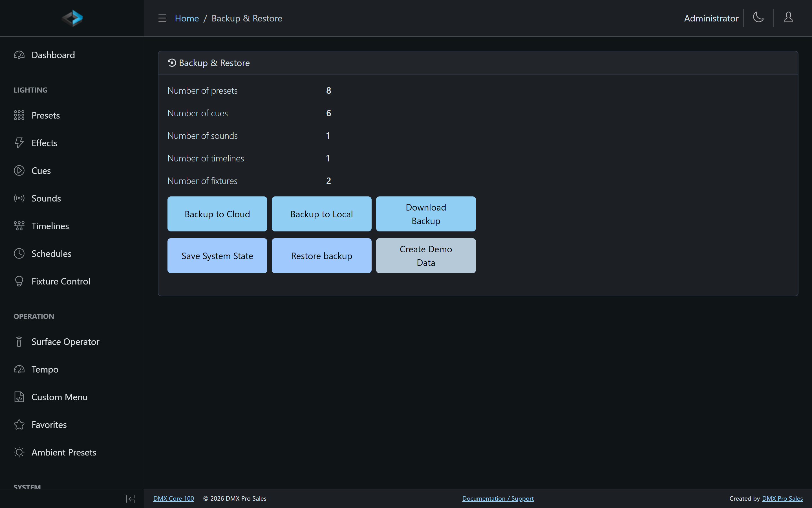This screenshot has height=508, width=812.
Task: Go to Ambient Presets
Action: [72, 452]
